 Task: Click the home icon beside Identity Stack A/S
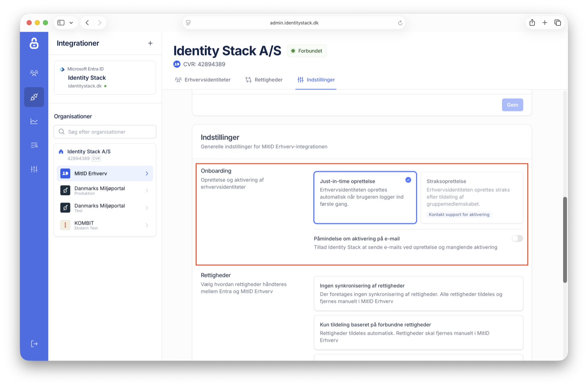pyautogui.click(x=61, y=152)
